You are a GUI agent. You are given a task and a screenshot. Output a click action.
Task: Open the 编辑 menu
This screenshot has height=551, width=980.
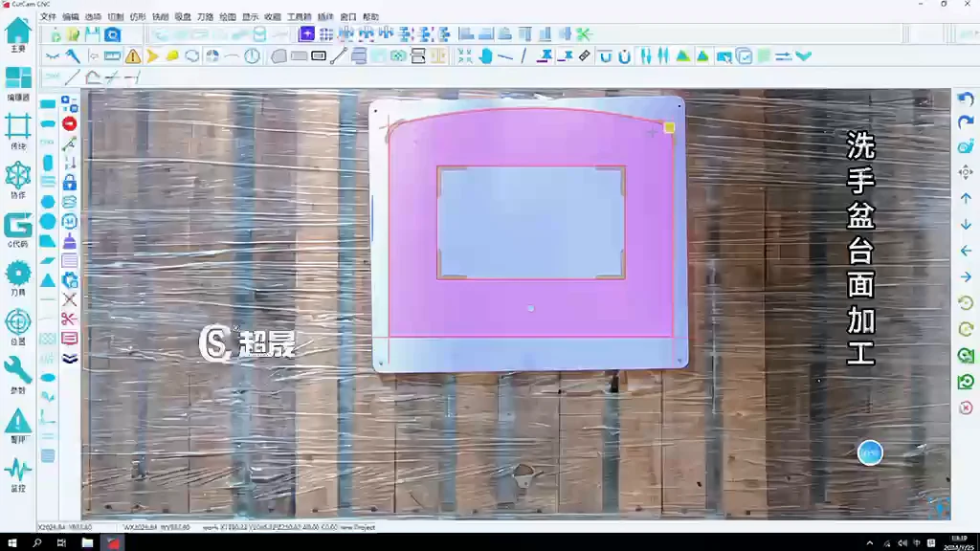point(71,17)
